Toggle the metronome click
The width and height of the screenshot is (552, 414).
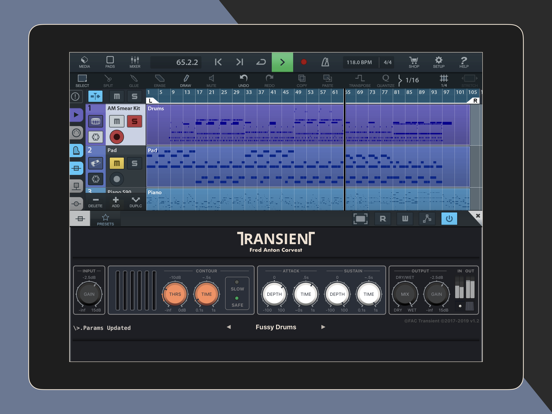(325, 62)
